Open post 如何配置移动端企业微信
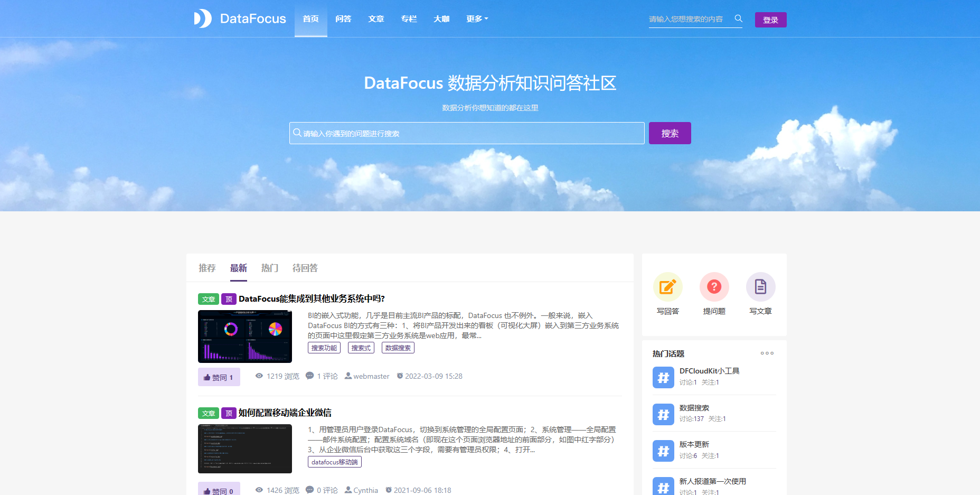 pyautogui.click(x=285, y=413)
